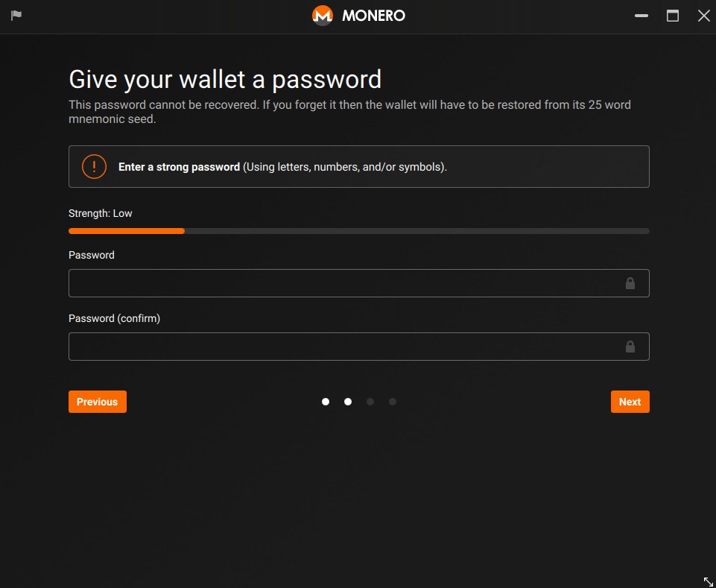Open language selection via the flag icon
Viewport: 716px width, 588px height.
coord(16,16)
